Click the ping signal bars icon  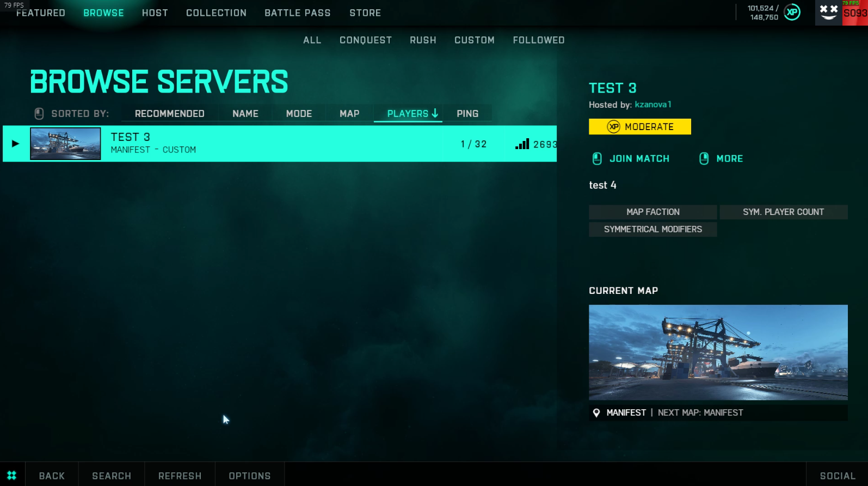coord(522,144)
